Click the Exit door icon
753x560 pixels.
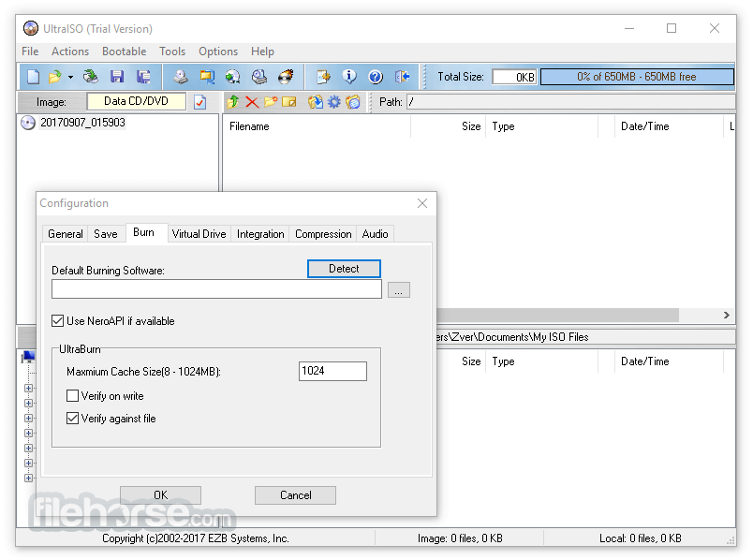(x=402, y=77)
